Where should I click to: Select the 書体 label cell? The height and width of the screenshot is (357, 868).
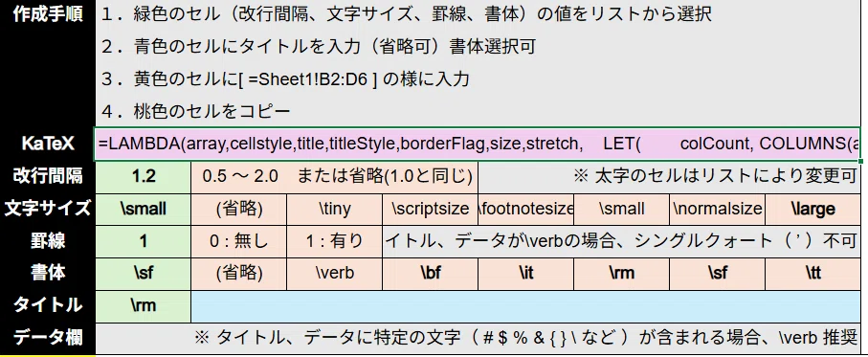[x=48, y=273]
